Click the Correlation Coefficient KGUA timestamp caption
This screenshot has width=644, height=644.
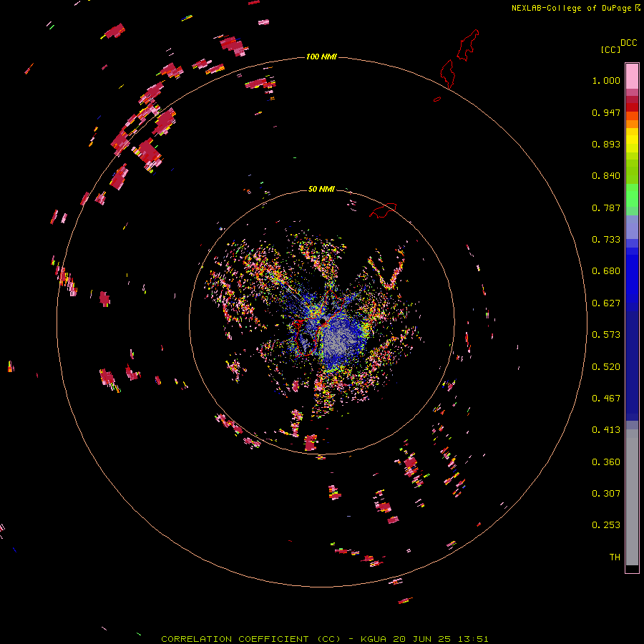pyautogui.click(x=325, y=639)
